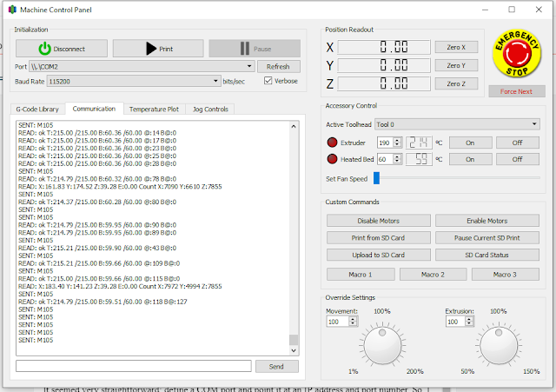Click the Extruder current temperature display

[419, 143]
